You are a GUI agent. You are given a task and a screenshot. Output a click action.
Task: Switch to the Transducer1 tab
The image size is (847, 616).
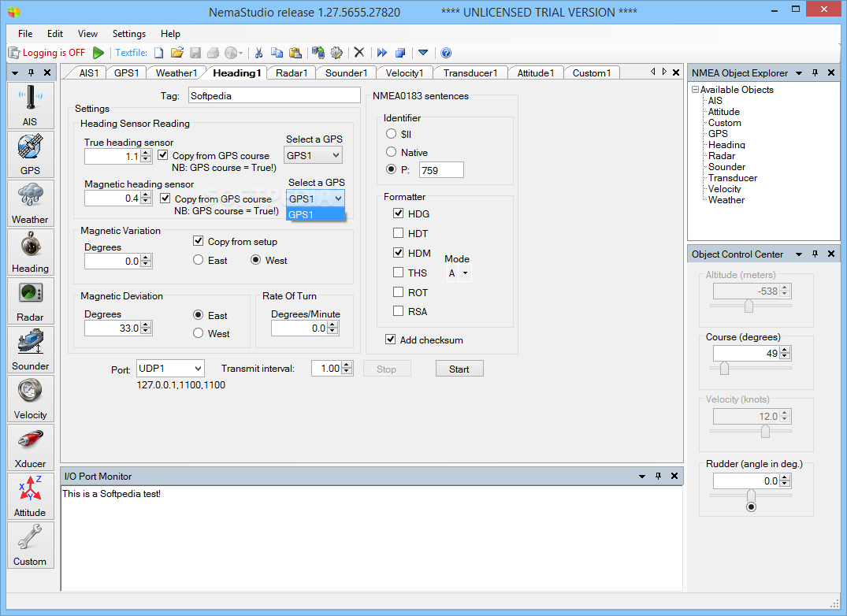click(x=470, y=73)
